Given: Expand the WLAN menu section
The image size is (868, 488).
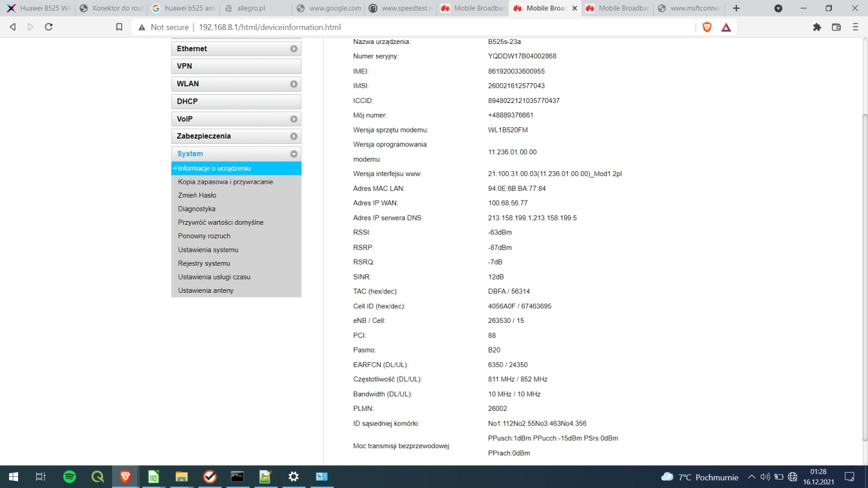Looking at the screenshot, I should pos(294,84).
